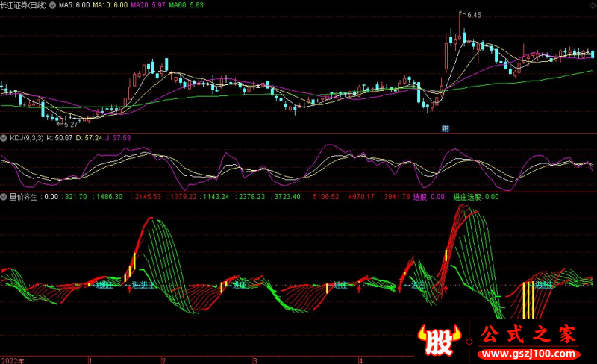Viewport: 597px width, 364px height.
Task: Click month 1 on the time axis
Action: pos(90,360)
